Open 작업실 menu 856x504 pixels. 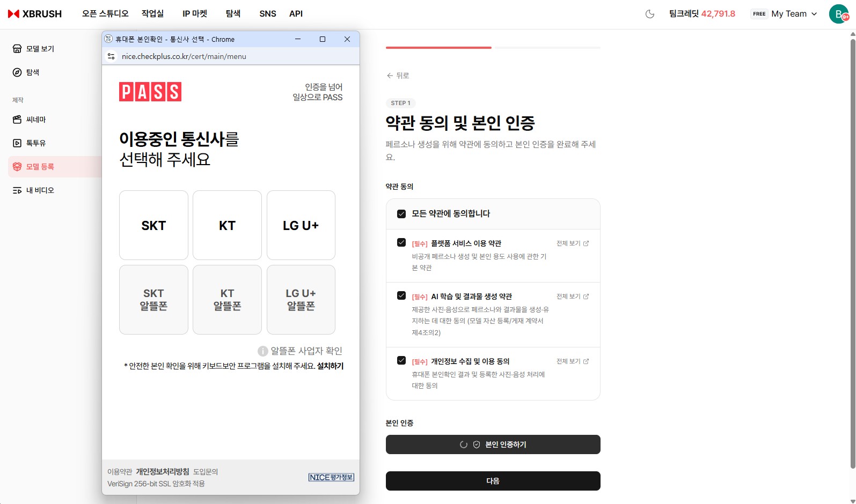click(152, 14)
